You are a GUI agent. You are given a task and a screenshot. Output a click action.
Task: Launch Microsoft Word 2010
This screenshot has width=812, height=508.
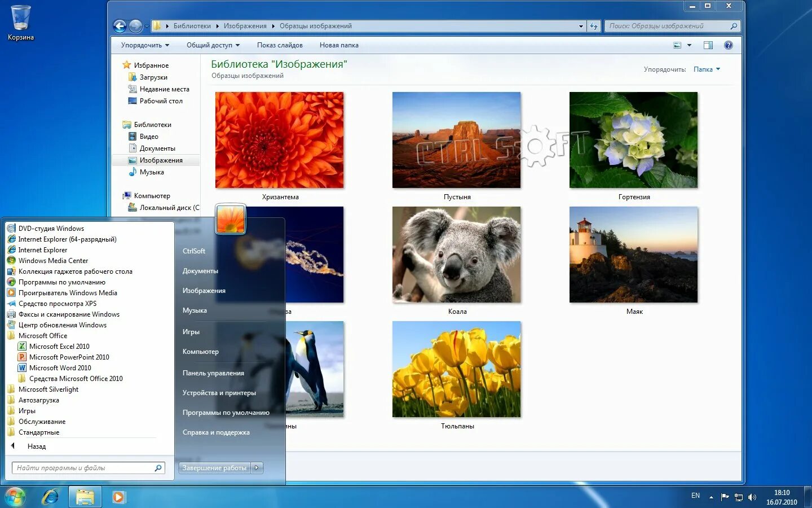click(x=60, y=368)
